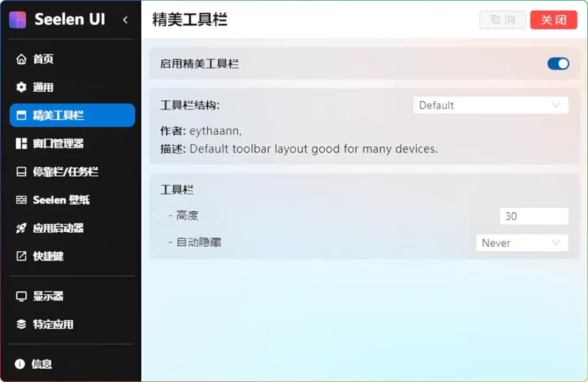Select the 快捷键 shortcuts icon

click(x=21, y=256)
